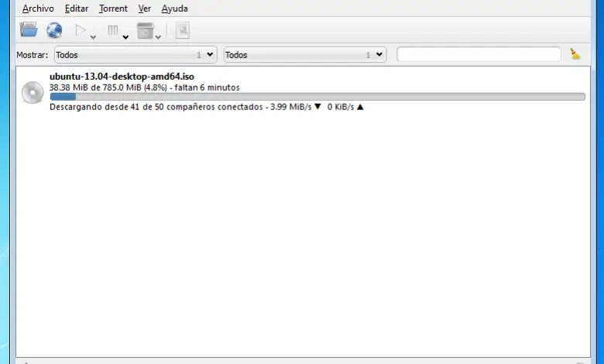Click the 'Mostrar:' filter label
Screen dimensions: 604x364
(x=33, y=55)
